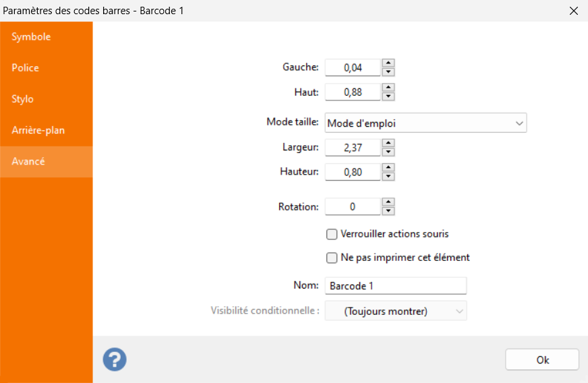Increase the Rotation value with up arrow
The height and width of the screenshot is (383, 588).
pyautogui.click(x=388, y=202)
